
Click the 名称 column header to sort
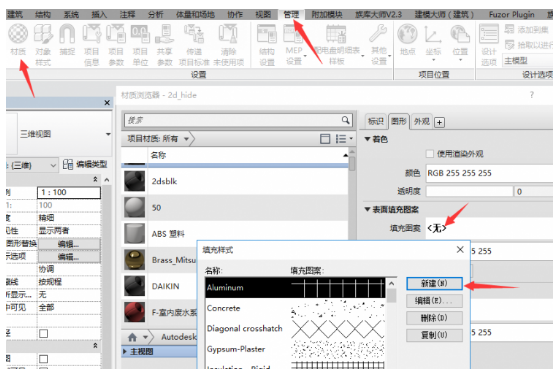pos(248,155)
